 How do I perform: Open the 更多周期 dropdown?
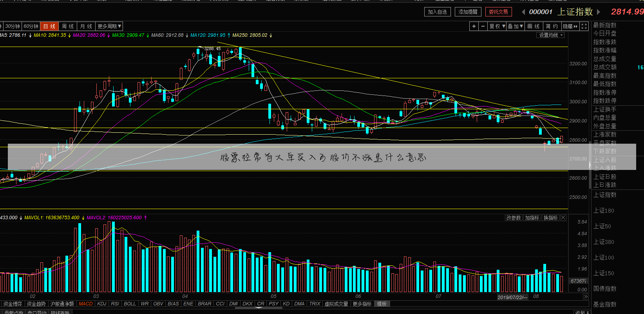110,26
